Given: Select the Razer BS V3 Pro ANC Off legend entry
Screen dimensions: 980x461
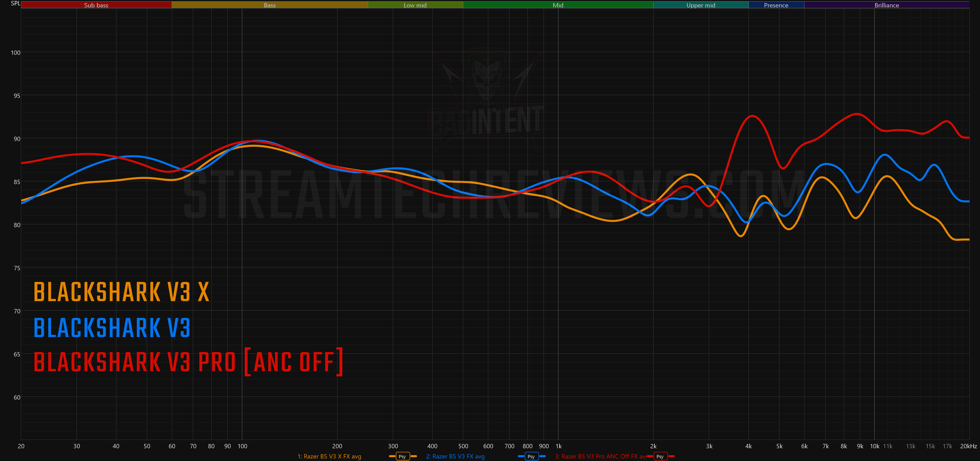Looking at the screenshot, I should (601, 456).
